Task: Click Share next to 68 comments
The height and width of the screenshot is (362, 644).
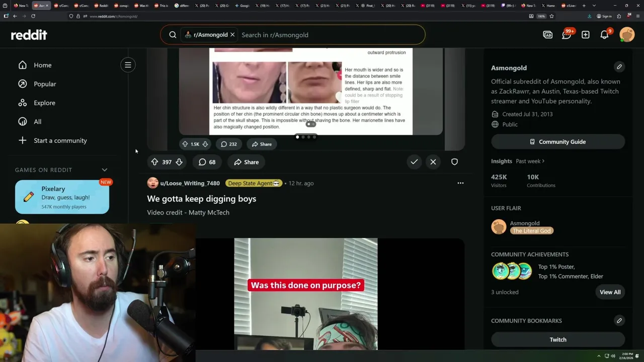Action: [246, 162]
